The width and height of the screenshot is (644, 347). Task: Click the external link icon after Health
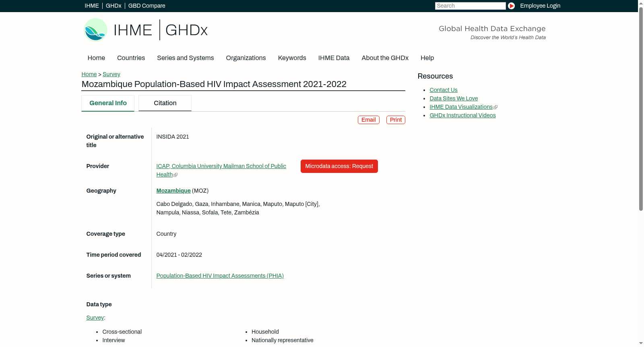point(175,175)
